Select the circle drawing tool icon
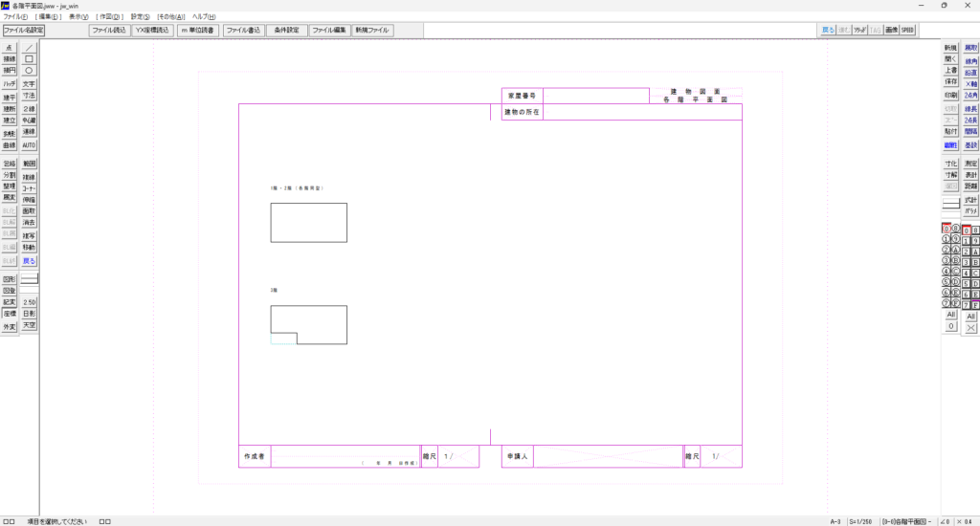 pos(29,71)
